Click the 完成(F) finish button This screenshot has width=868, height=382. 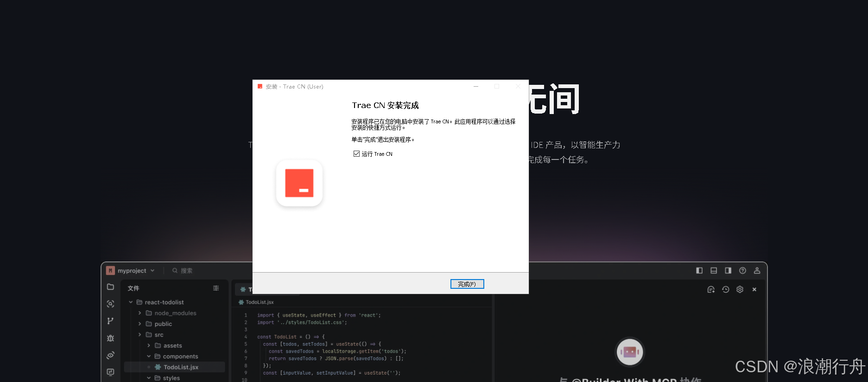(x=467, y=284)
